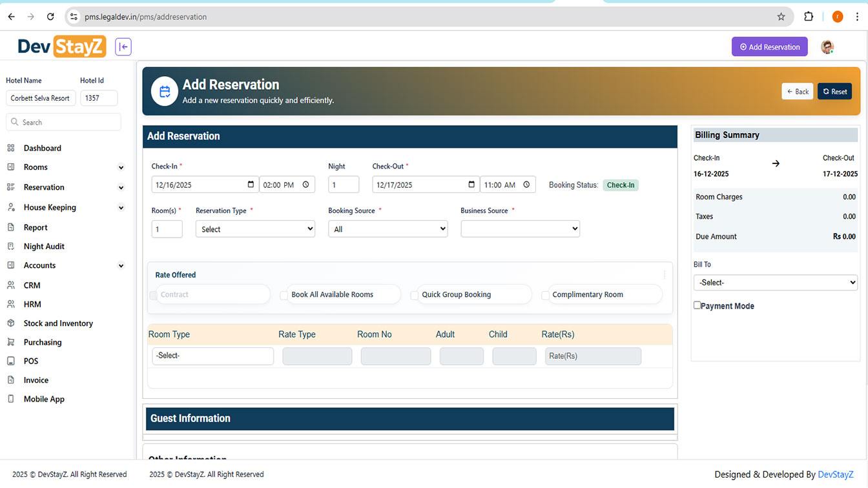Open the POS module icon
This screenshot has width=868, height=488.
pyautogui.click(x=11, y=361)
